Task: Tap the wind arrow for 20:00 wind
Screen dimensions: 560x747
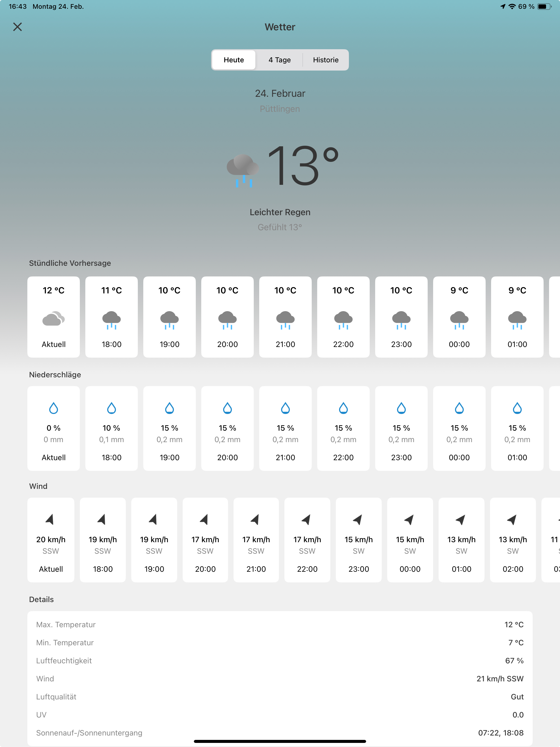Action: tap(204, 520)
